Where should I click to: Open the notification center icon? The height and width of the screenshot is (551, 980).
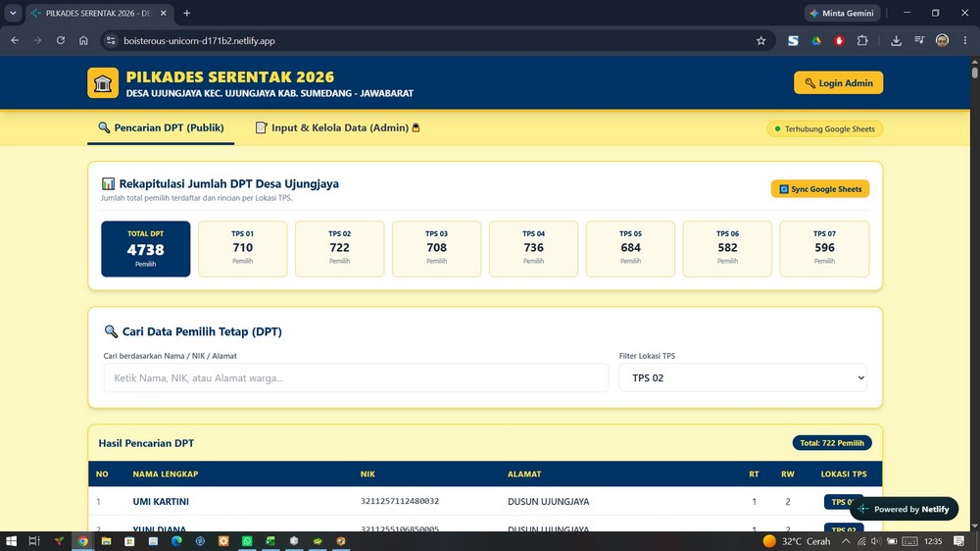958,541
